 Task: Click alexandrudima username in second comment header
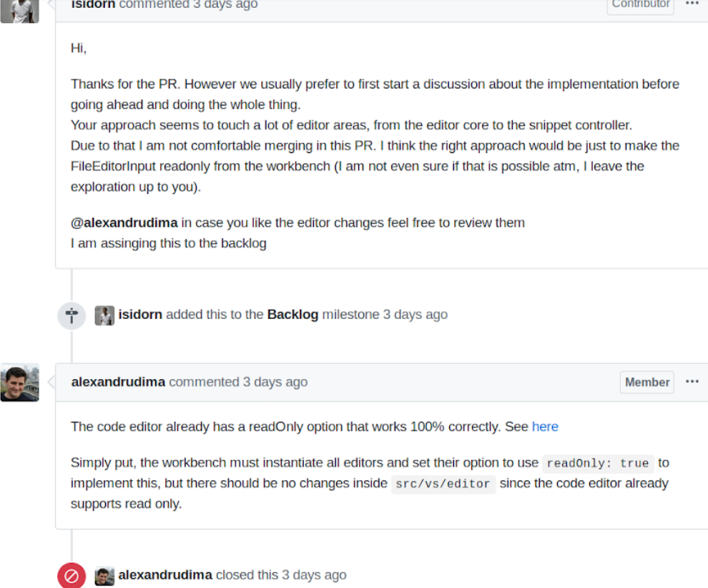click(118, 382)
